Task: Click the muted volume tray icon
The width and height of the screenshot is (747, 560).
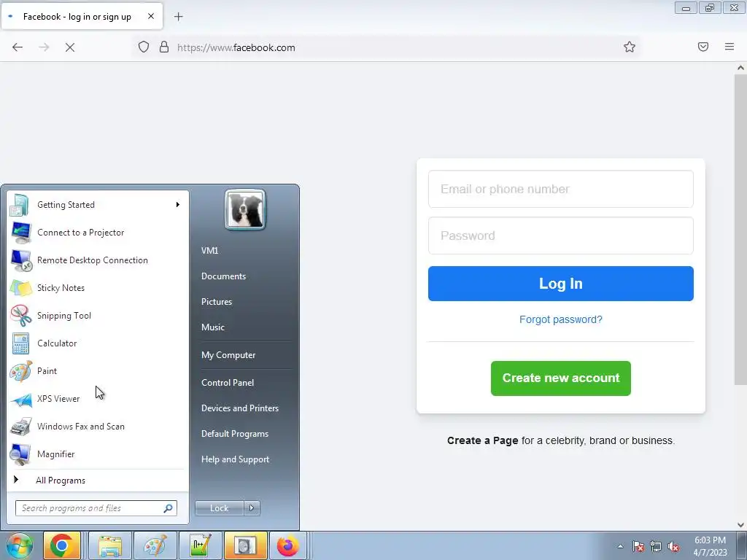Action: [x=673, y=546]
